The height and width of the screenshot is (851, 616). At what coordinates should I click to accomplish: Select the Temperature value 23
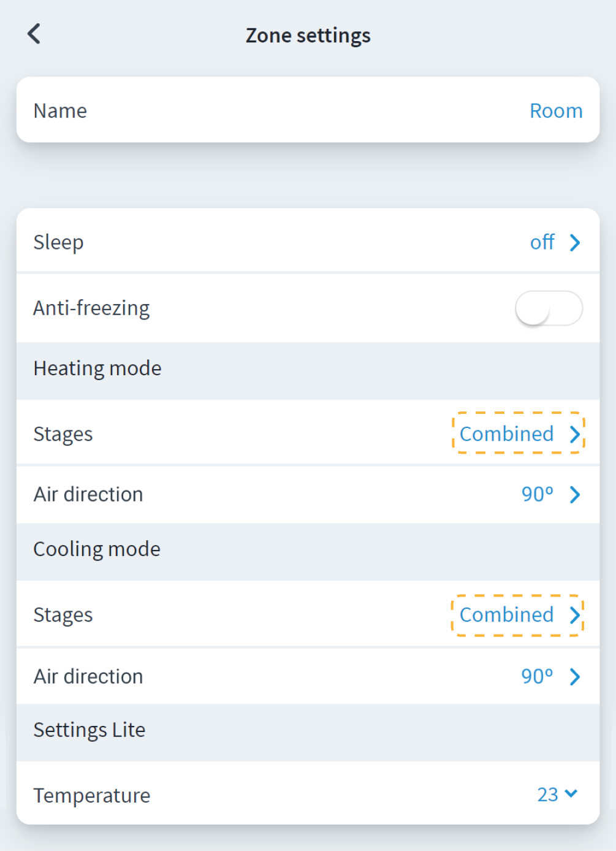(x=547, y=795)
